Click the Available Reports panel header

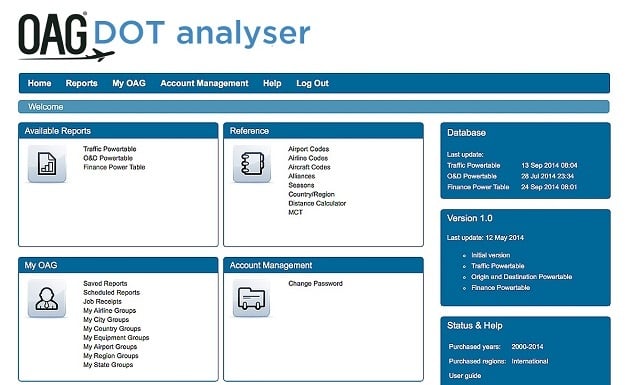click(x=119, y=131)
